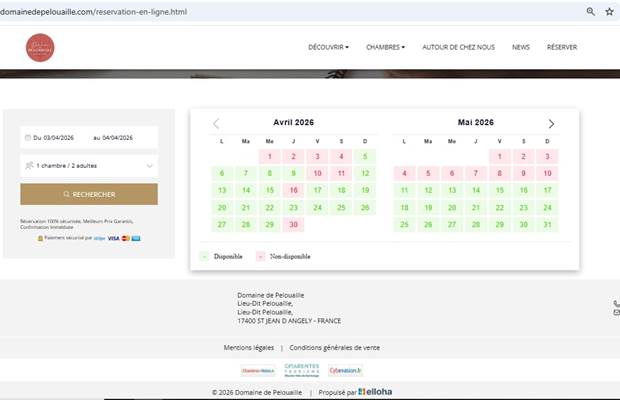Viewport: 620px width, 400px height.
Task: Open the Autour de chez nous page
Action: point(458,47)
